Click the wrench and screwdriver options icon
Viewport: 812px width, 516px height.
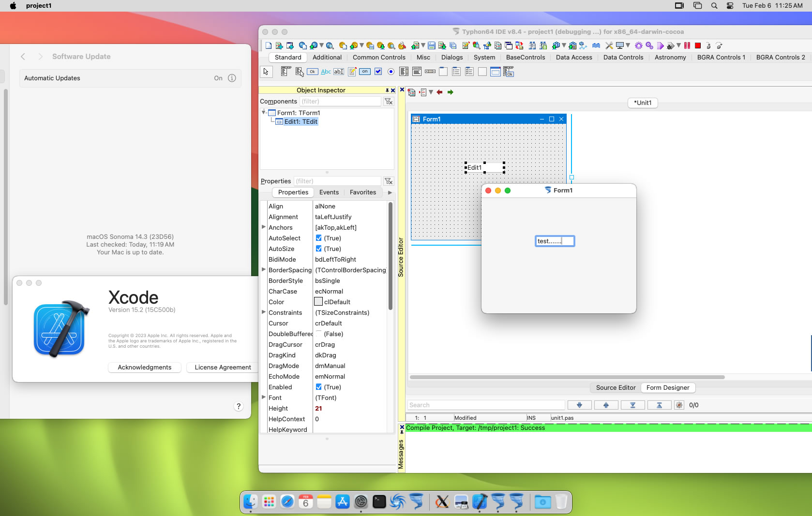[609, 45]
